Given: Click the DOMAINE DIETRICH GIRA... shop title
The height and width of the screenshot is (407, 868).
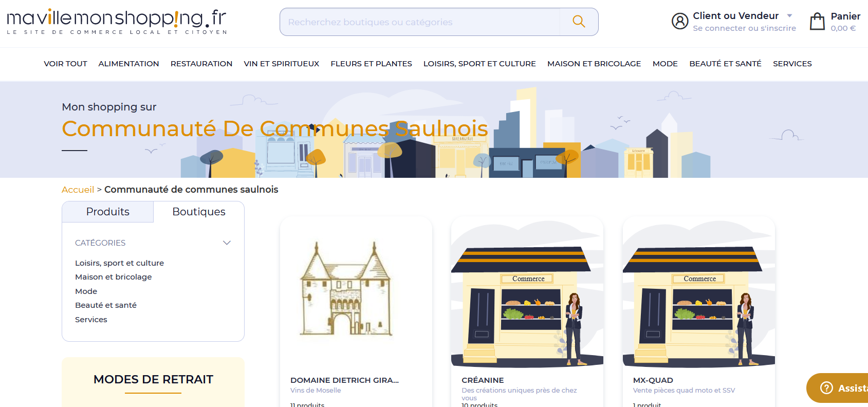Looking at the screenshot, I should tap(344, 380).
